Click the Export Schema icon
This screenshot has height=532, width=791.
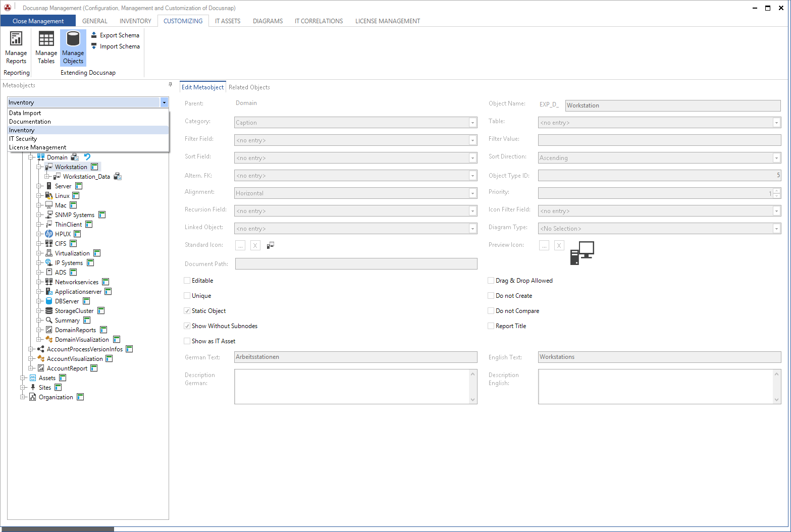(94, 35)
